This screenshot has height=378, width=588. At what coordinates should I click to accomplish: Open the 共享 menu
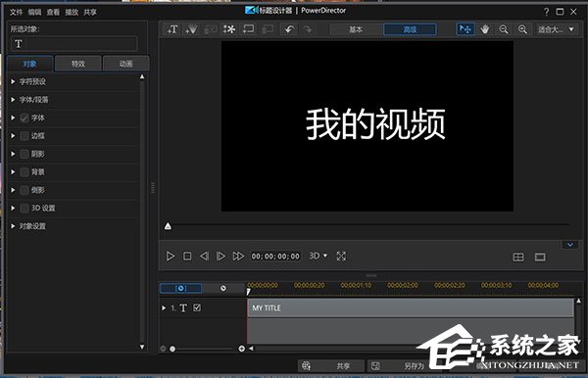click(x=90, y=13)
